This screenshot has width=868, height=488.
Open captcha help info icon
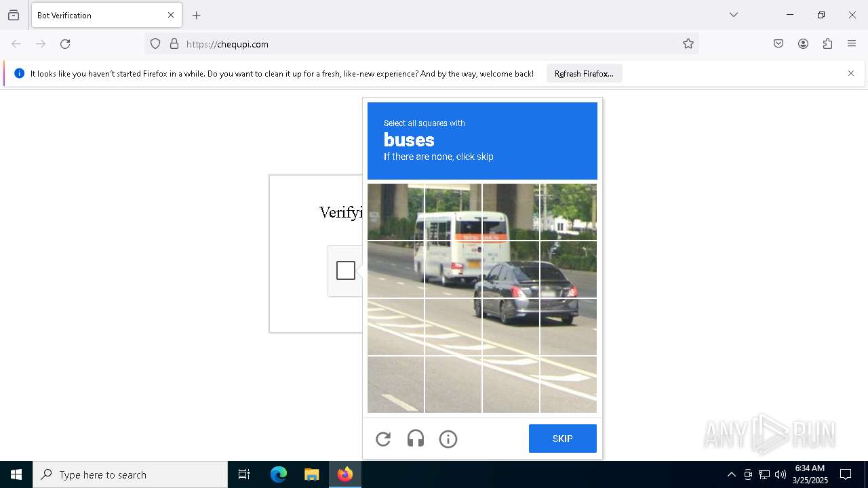tap(448, 439)
